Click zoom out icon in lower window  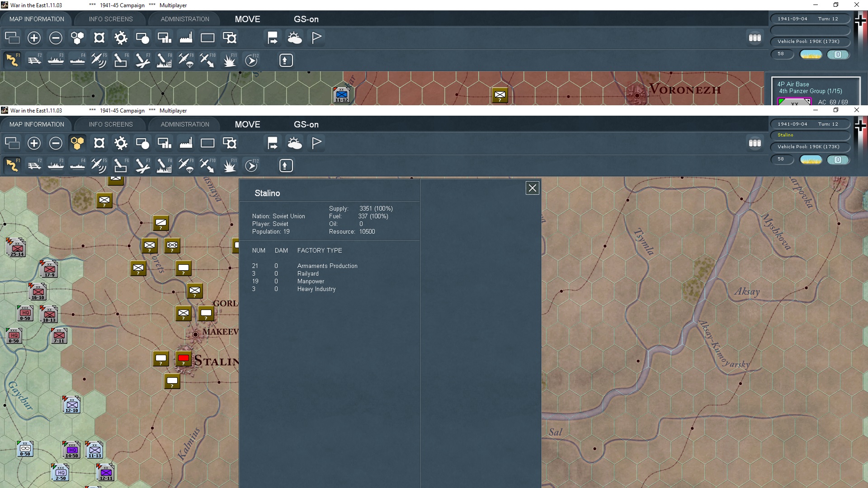pos(56,143)
